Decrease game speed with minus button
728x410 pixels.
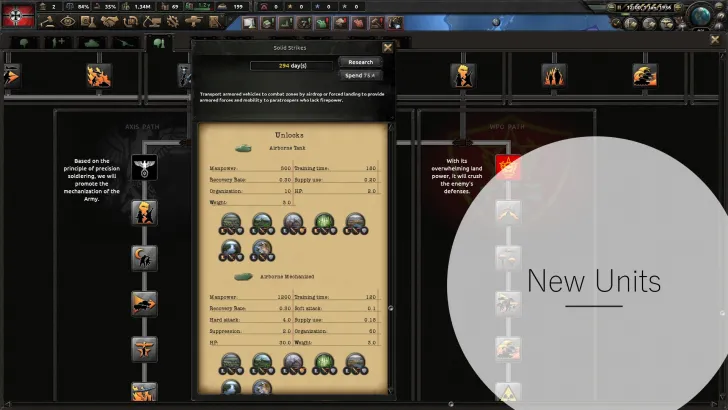coord(611,7)
